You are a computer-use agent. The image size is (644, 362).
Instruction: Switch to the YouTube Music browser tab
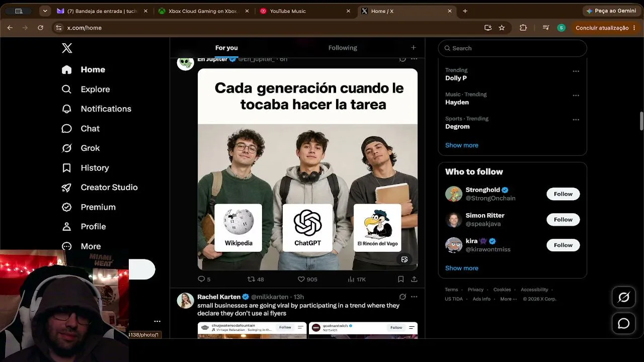coord(305,11)
